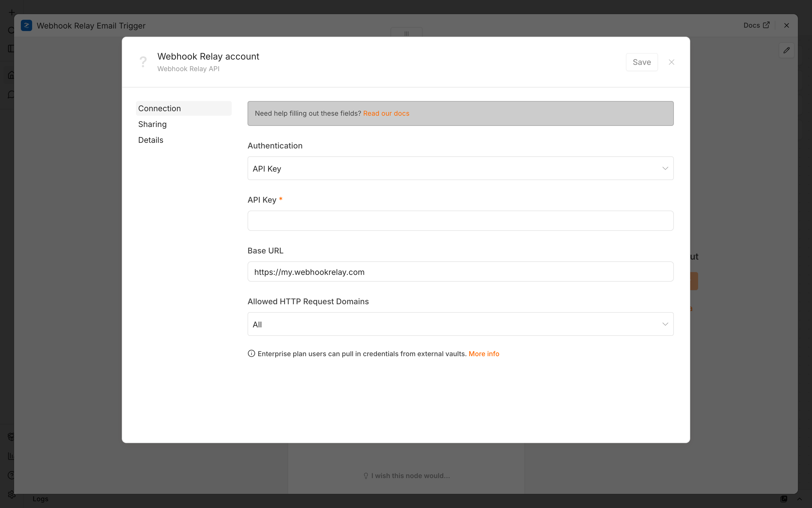Click the 'Webhook Relay API' subtitle text

[x=188, y=69]
